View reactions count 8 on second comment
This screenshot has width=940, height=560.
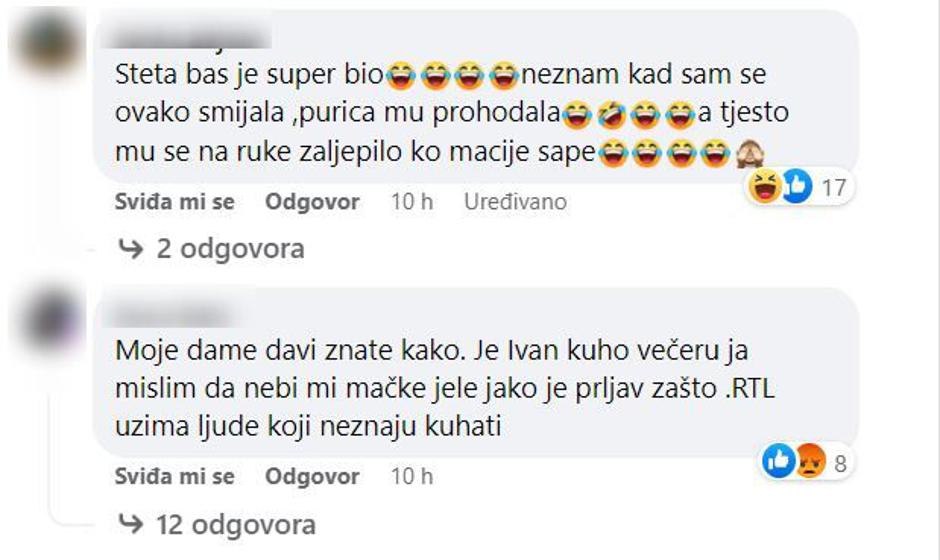click(840, 463)
